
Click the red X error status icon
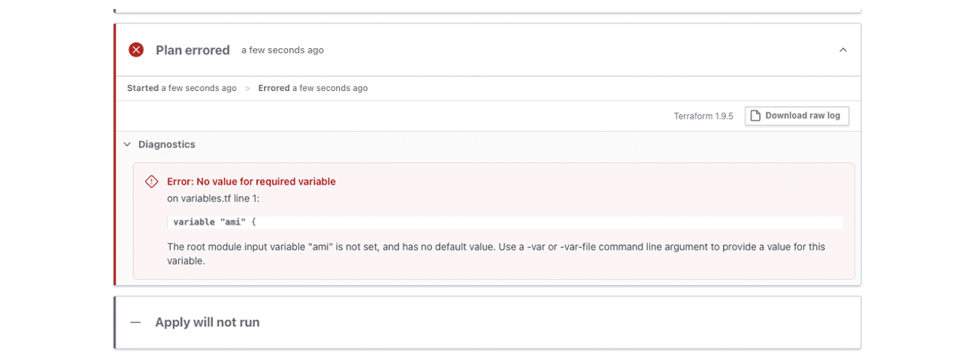click(136, 50)
